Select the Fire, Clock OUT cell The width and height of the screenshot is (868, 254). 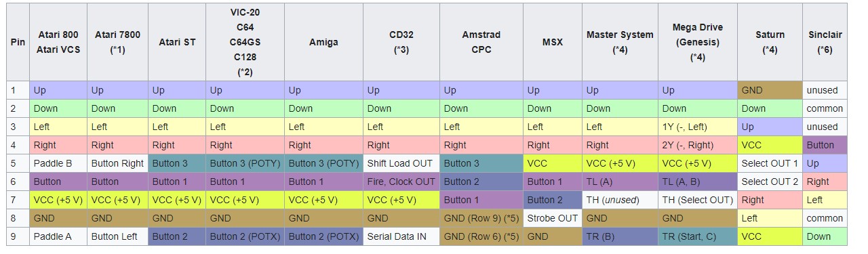coord(401,182)
